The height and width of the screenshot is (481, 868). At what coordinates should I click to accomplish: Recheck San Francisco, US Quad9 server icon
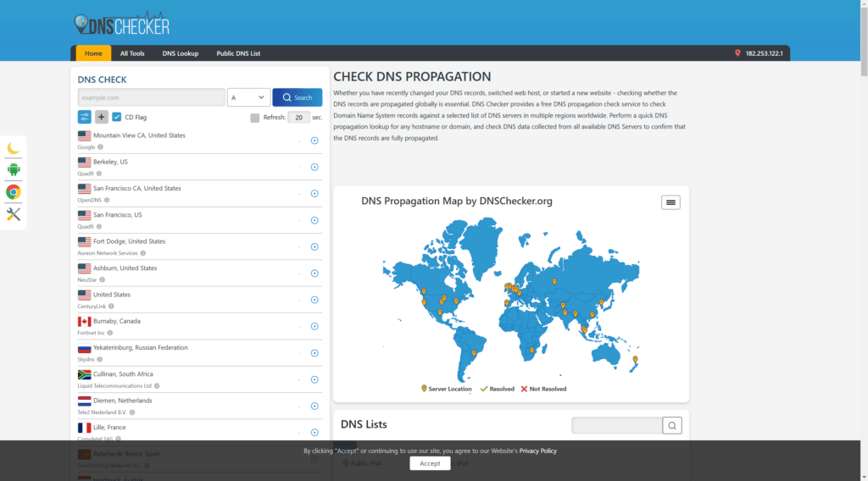(314, 220)
